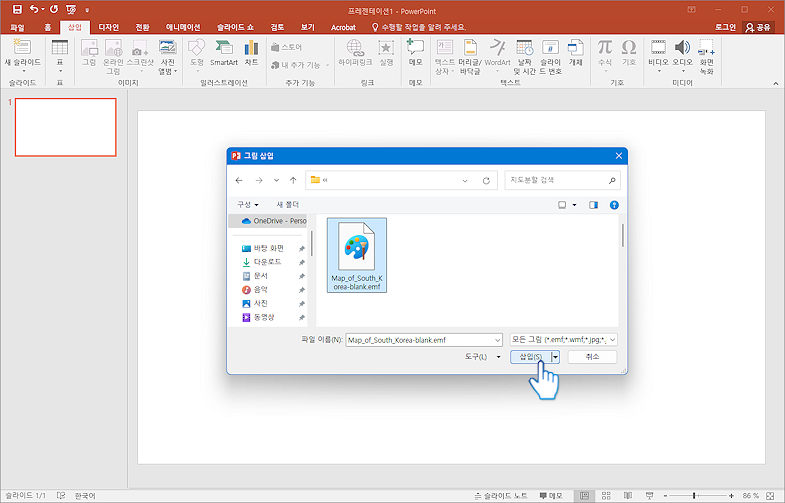Click the SmartArt icon
The width and height of the screenshot is (785, 503).
(x=223, y=48)
